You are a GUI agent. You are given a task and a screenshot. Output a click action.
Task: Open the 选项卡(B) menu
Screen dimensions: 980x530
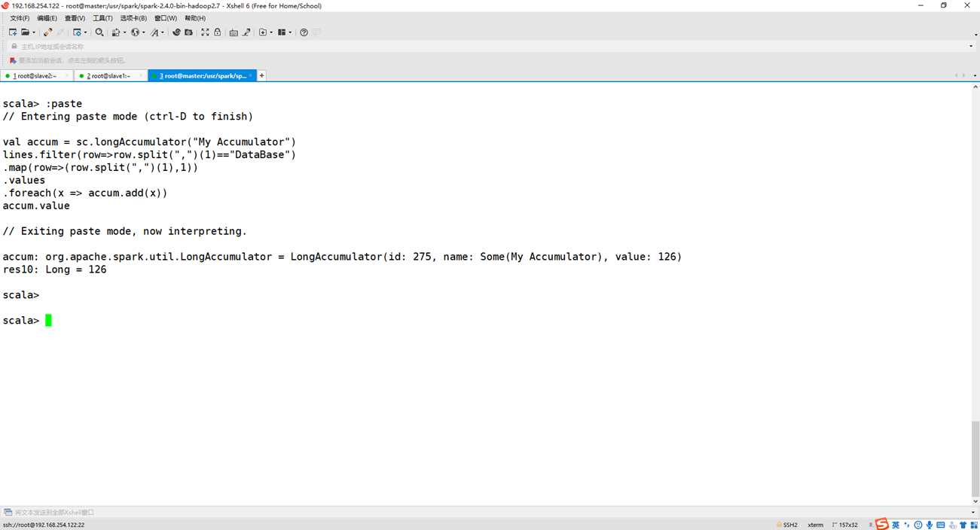(133, 18)
